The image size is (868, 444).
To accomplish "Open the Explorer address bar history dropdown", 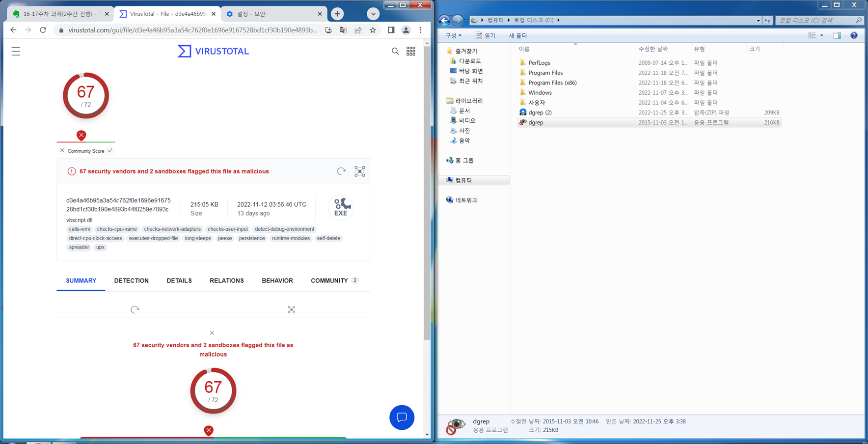I will 759,20.
